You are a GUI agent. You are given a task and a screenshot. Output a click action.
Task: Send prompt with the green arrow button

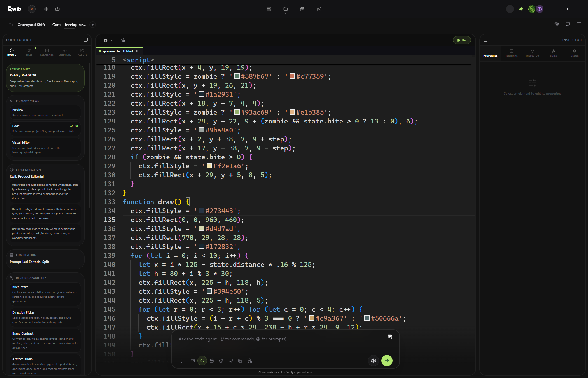click(387, 361)
